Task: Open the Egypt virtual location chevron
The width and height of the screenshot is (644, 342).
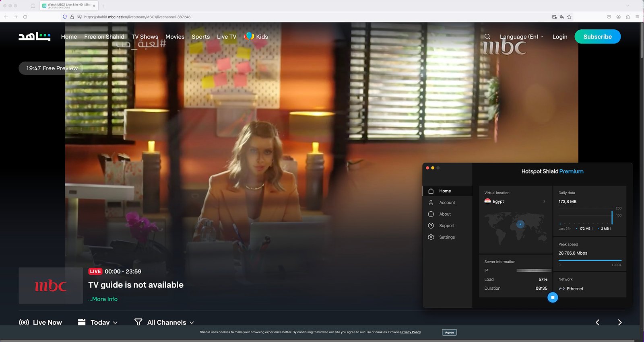Action: tap(544, 202)
